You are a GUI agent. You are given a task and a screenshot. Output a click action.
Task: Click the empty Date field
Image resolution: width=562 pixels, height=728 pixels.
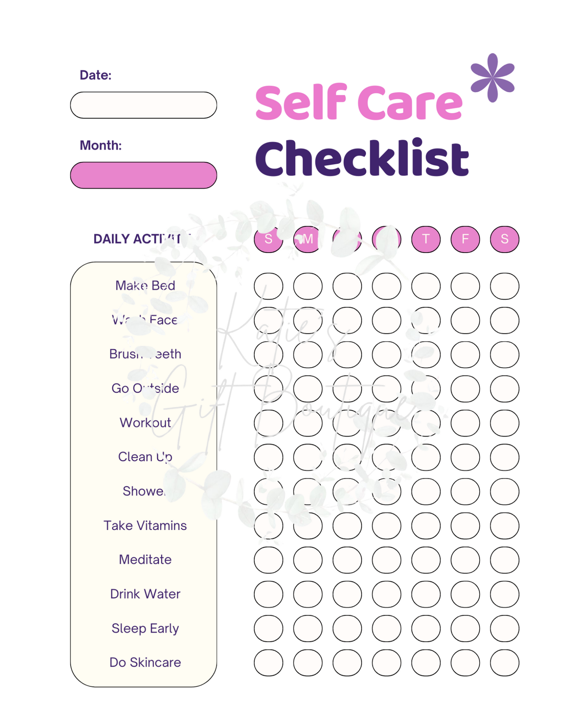tap(144, 105)
